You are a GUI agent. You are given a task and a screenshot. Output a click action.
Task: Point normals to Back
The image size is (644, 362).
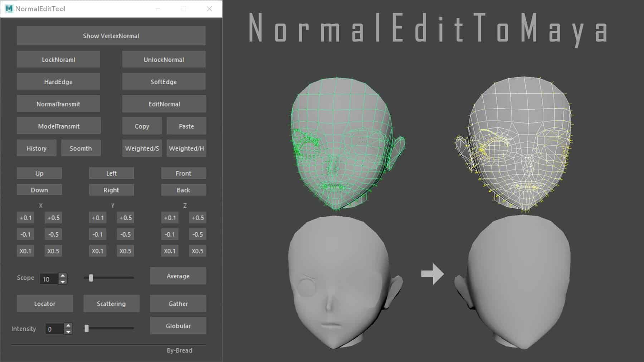click(184, 190)
